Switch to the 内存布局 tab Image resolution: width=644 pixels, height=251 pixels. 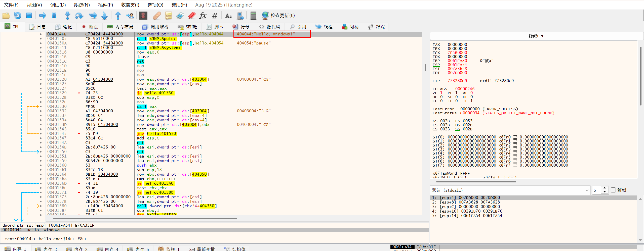point(120,27)
